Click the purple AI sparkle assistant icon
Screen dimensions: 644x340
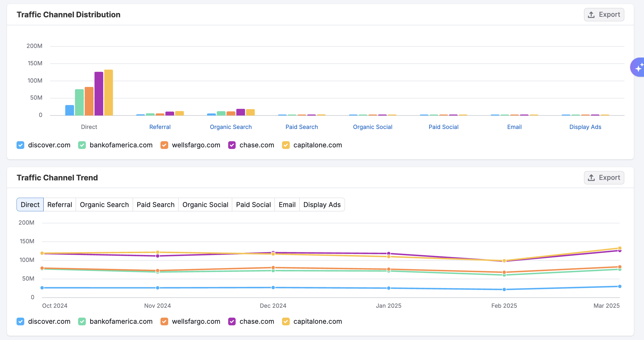(x=639, y=67)
